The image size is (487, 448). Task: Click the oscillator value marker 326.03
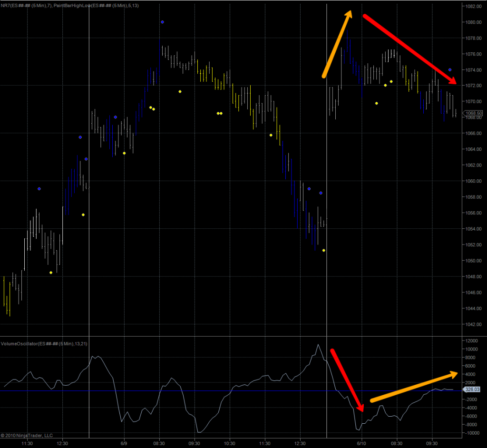[472, 390]
